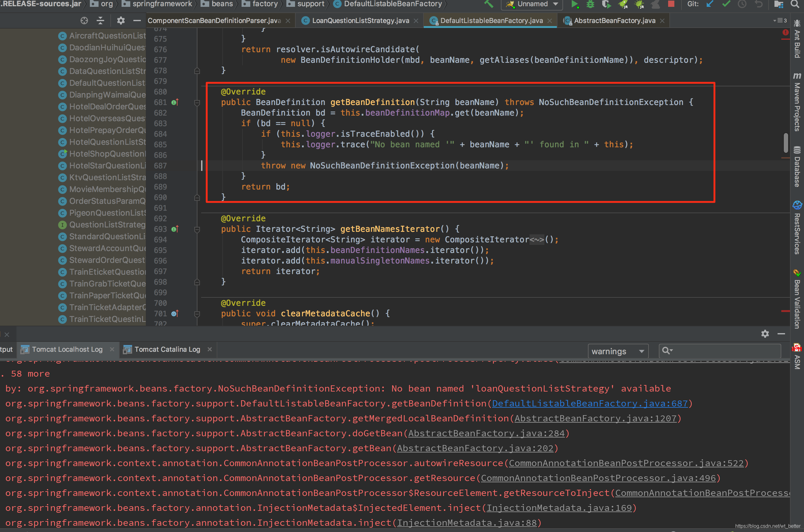Commit changes with the green checkmark
This screenshot has width=804, height=532.
point(726,4)
